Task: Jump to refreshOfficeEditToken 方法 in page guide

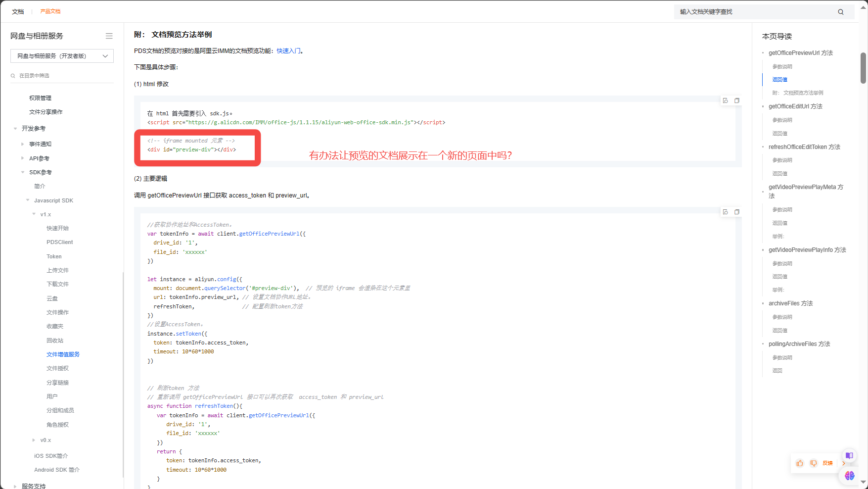Action: click(804, 147)
